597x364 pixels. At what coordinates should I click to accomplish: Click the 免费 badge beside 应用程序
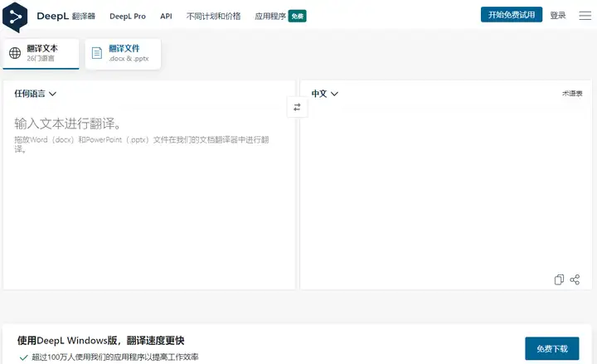(297, 16)
